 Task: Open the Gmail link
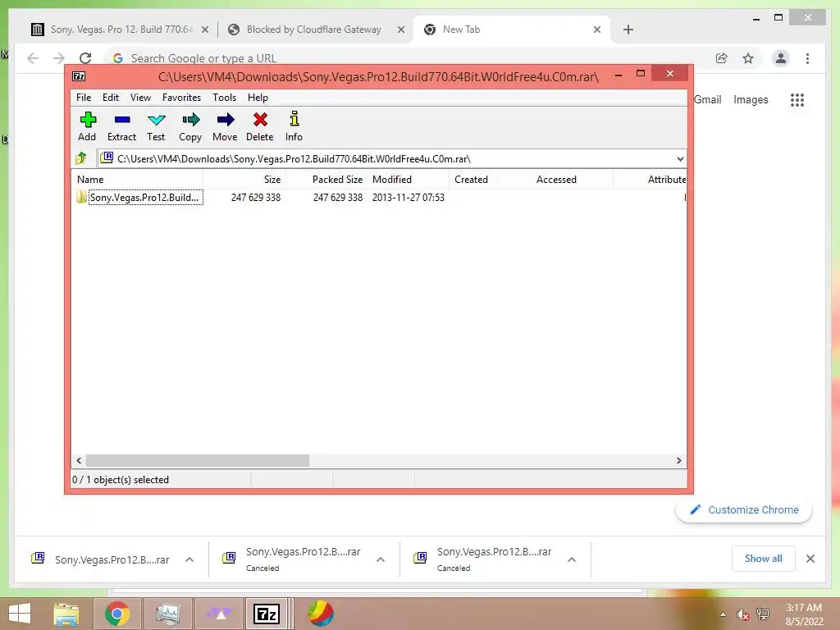point(707,99)
